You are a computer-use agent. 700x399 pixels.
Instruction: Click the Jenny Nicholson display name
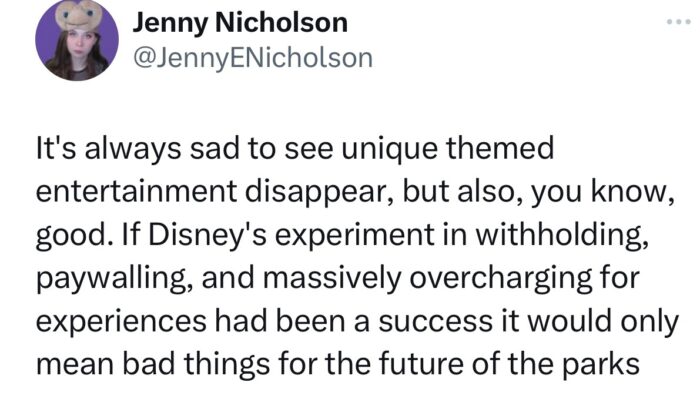pos(240,22)
